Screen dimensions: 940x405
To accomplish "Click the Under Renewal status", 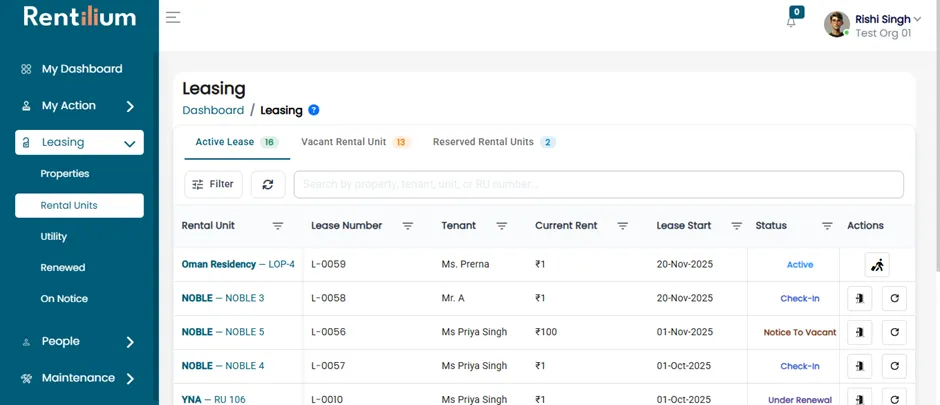I will click(800, 400).
